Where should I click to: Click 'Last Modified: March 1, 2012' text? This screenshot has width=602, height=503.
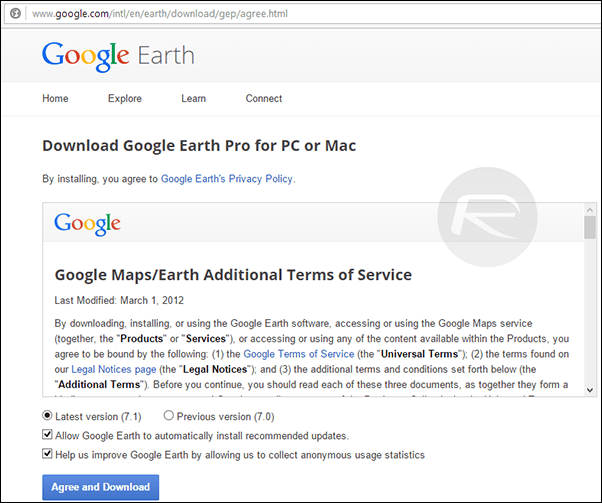coord(119,300)
